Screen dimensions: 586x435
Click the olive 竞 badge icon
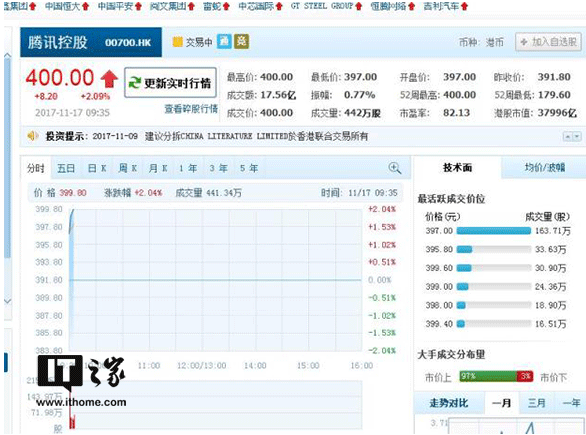[x=241, y=41]
